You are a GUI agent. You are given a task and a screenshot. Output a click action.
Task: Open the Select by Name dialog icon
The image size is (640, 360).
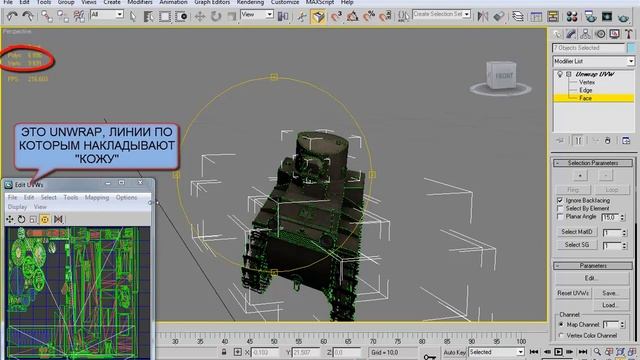[x=149, y=16]
